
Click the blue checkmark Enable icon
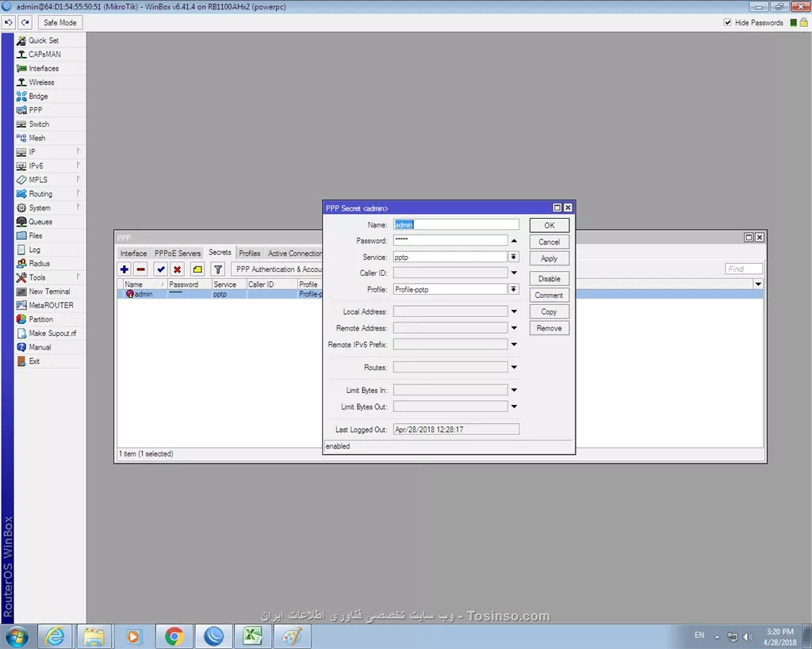click(160, 269)
